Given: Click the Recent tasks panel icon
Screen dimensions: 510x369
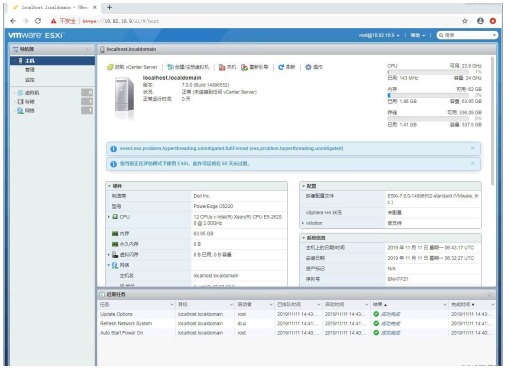Looking at the screenshot, I should (102, 295).
